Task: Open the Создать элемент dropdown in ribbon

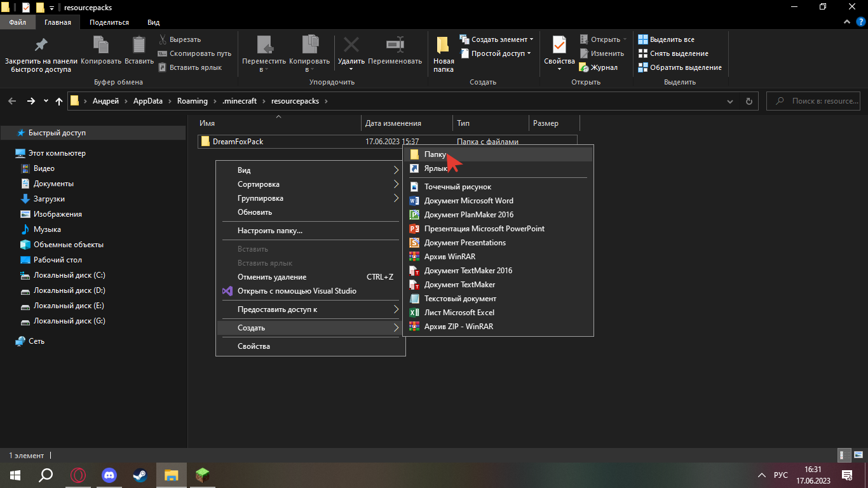Action: point(499,39)
